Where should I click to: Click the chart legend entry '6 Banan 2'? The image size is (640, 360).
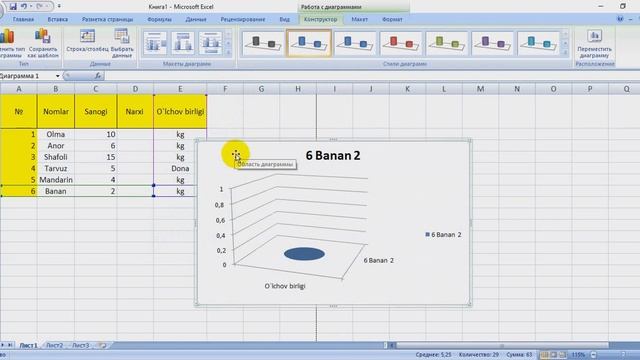443,235
